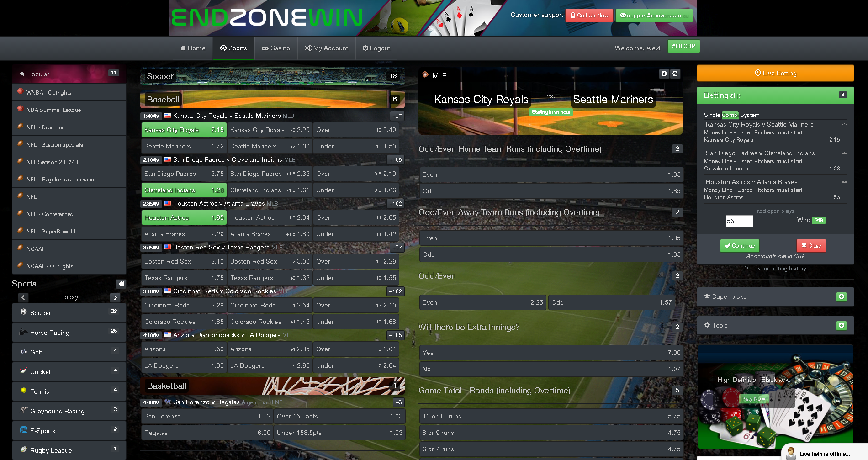Click the MLB match info icon
868x460 pixels.
(664, 74)
